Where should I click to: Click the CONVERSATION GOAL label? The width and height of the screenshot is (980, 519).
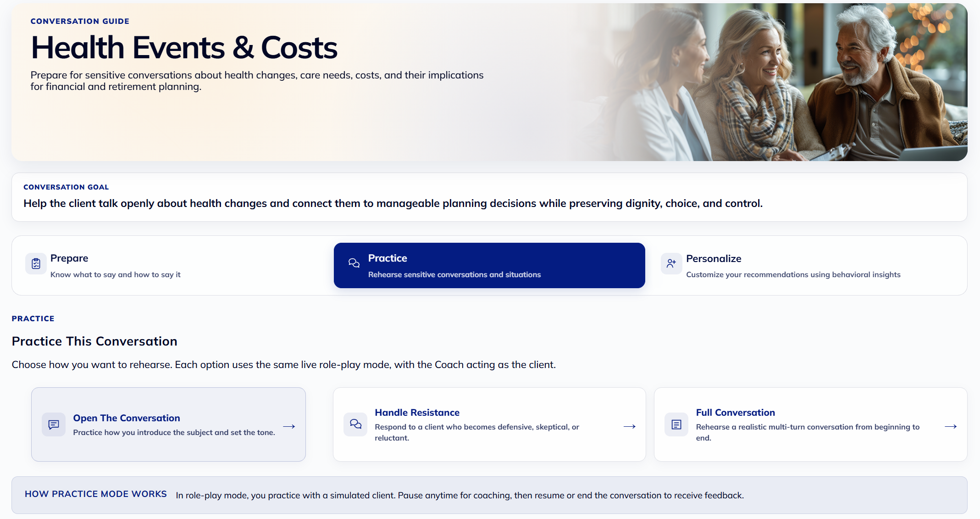click(66, 187)
